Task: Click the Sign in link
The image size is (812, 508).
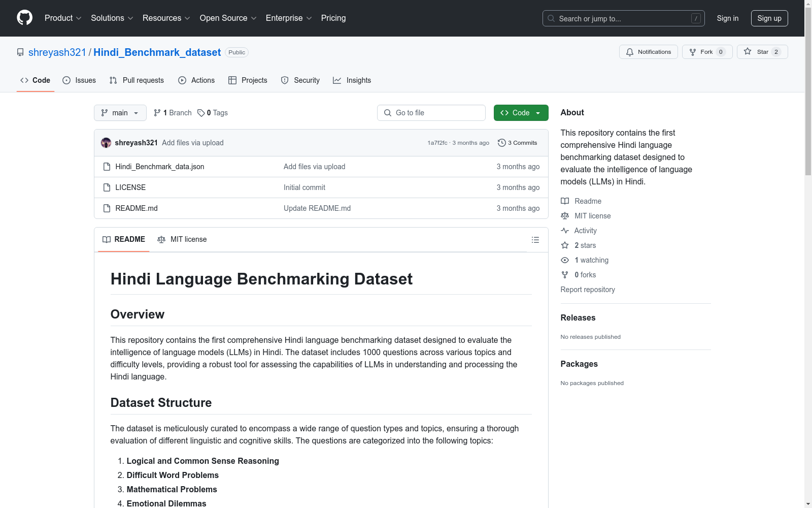Action: 728,18
